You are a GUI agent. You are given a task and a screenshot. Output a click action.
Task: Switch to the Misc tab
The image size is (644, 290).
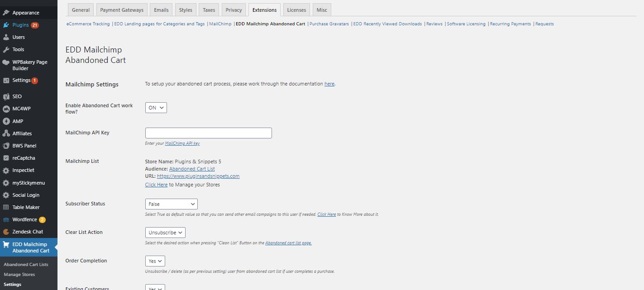[322, 10]
